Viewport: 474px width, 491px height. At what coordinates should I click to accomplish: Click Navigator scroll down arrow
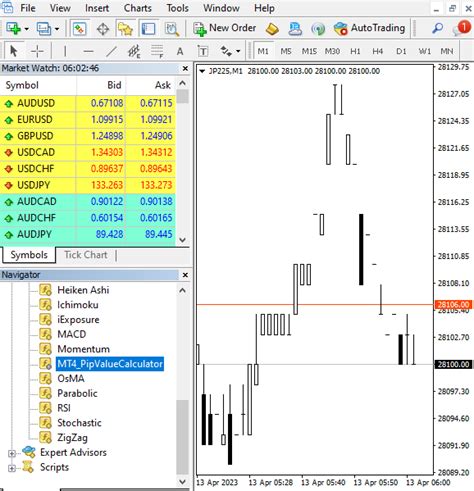tap(182, 482)
